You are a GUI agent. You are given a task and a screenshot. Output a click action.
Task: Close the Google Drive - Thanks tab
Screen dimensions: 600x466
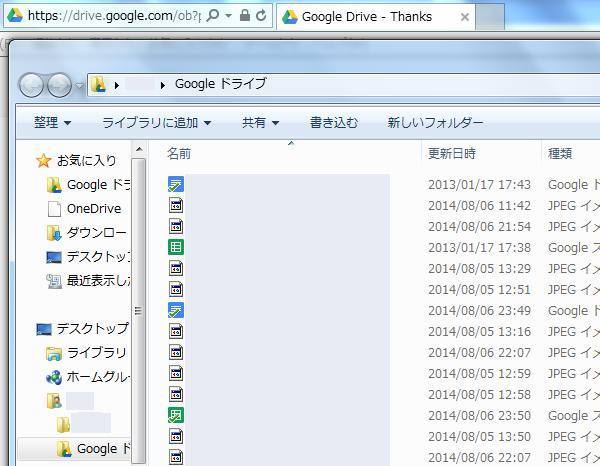[x=465, y=17]
